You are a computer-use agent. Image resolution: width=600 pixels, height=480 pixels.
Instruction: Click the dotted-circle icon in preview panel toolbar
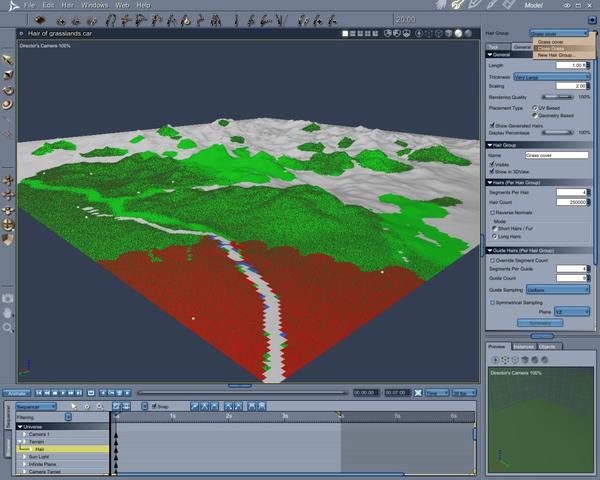(505, 360)
